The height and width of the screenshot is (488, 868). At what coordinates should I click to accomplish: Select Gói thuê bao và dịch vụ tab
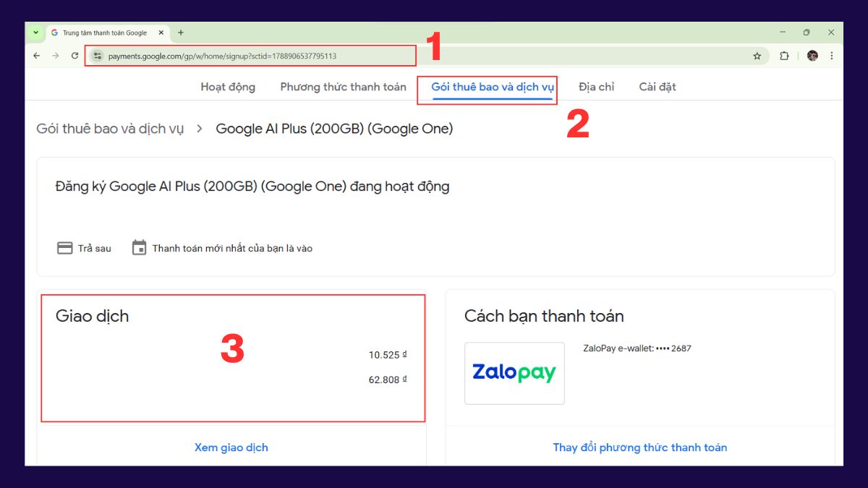493,87
